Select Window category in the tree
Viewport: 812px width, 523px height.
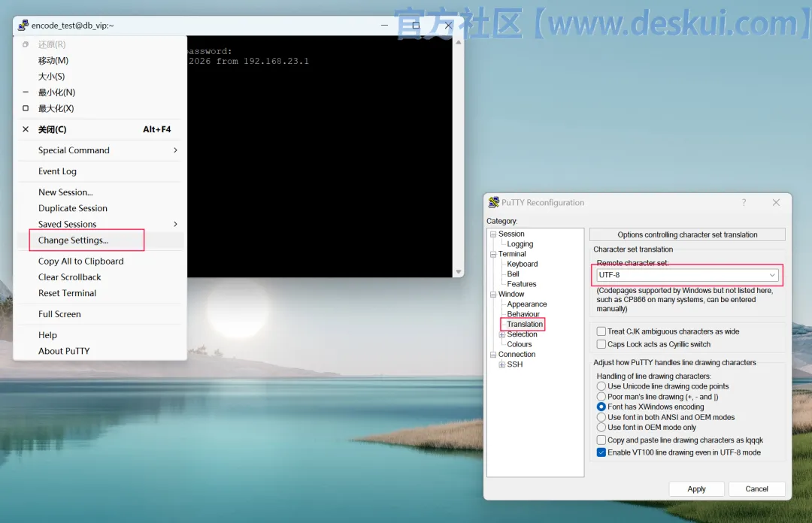click(511, 294)
